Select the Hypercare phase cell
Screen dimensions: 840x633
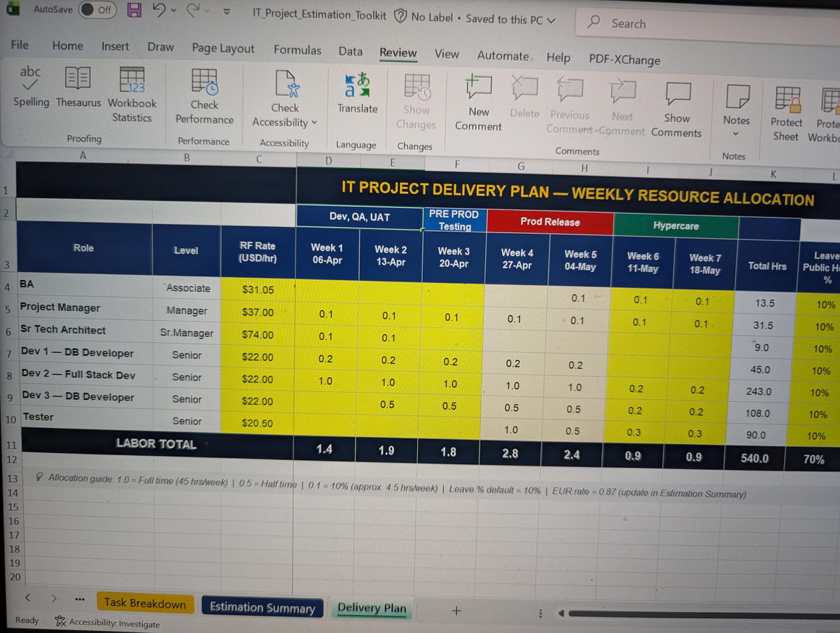point(675,225)
